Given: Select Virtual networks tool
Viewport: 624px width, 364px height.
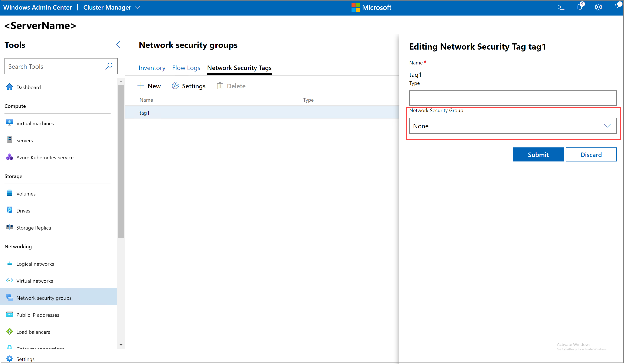Looking at the screenshot, I should coord(35,281).
